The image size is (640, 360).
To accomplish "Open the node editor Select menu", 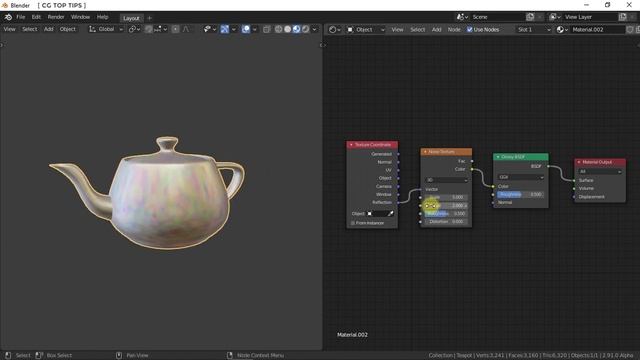I will [x=418, y=29].
